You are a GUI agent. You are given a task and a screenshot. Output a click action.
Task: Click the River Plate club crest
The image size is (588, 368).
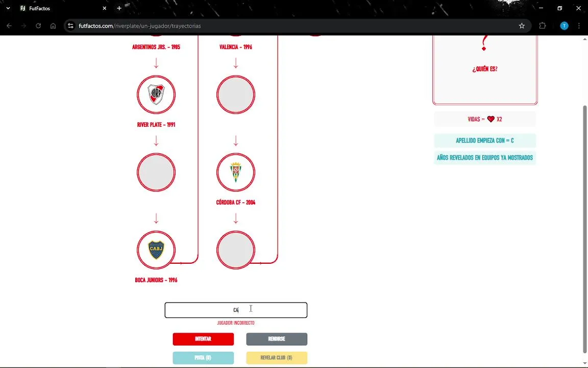[156, 95]
